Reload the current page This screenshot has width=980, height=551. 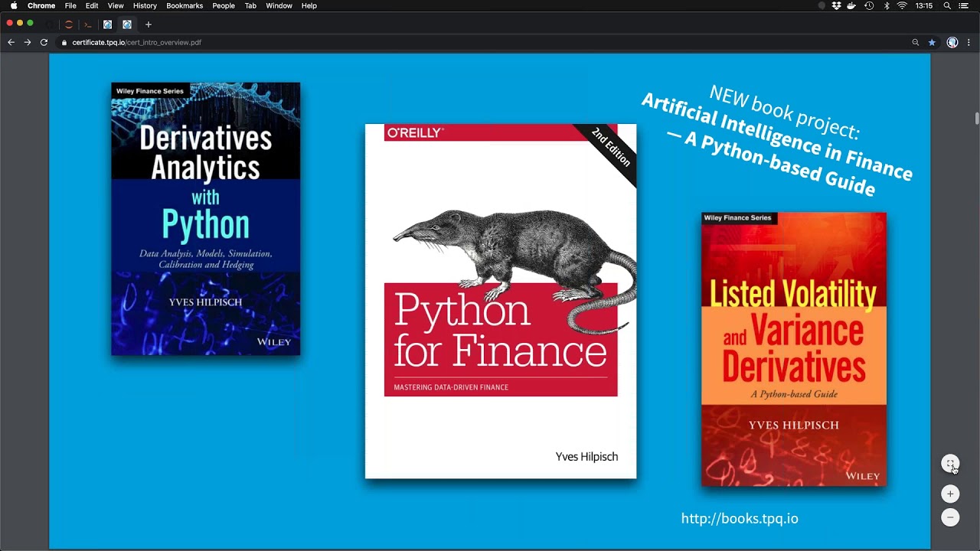44,42
